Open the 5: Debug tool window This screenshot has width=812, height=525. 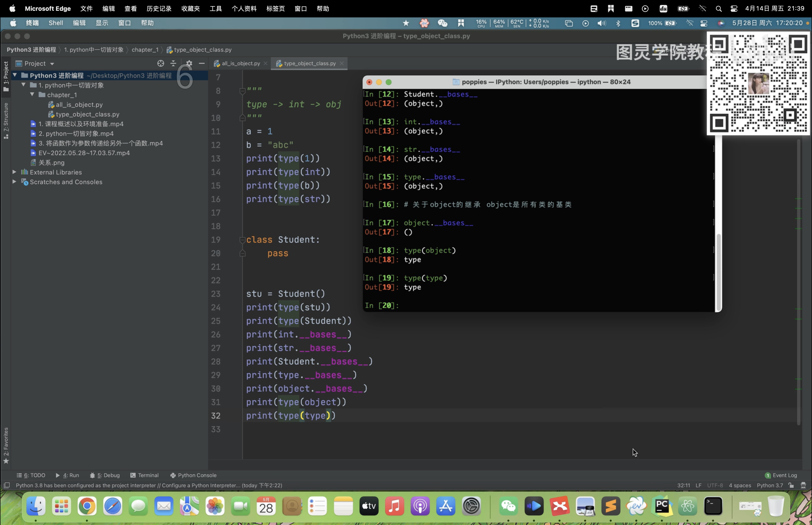(105, 475)
